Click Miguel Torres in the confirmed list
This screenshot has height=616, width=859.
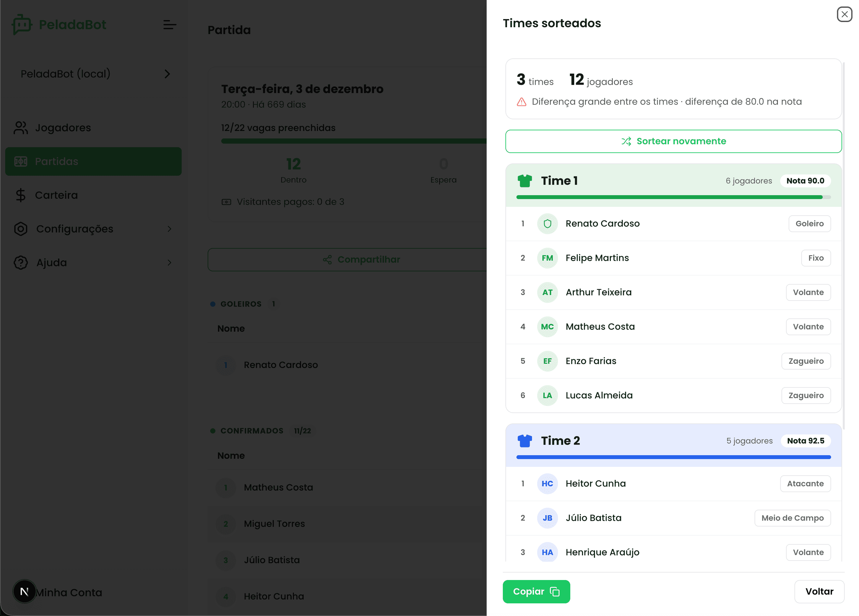[274, 524]
